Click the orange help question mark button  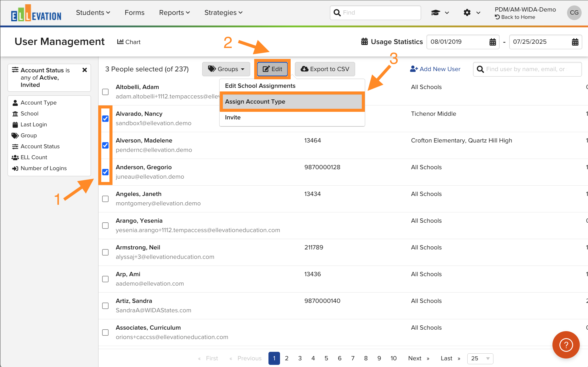pos(566,345)
